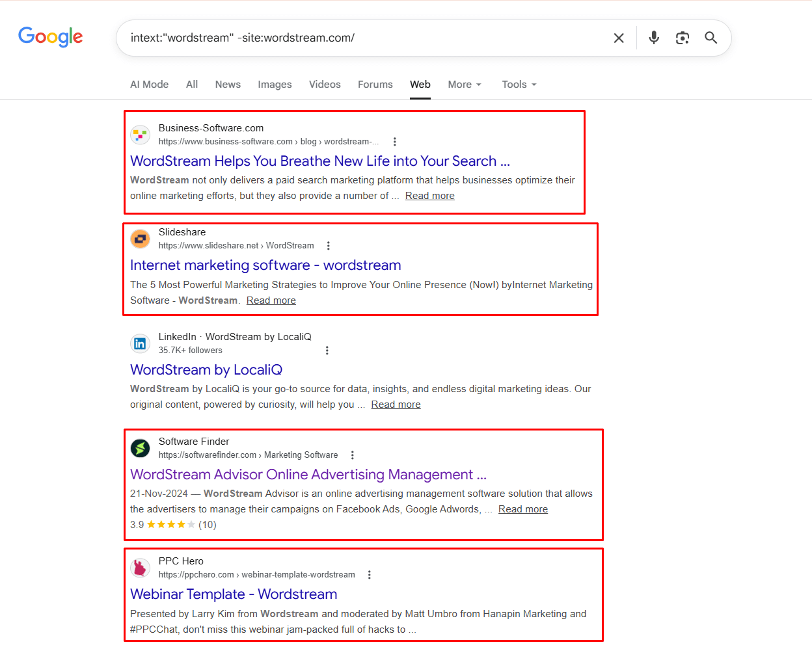Screen dimensions: 812x649
Task: Open 'Webinar Template - Wordstream' result
Action: click(234, 594)
